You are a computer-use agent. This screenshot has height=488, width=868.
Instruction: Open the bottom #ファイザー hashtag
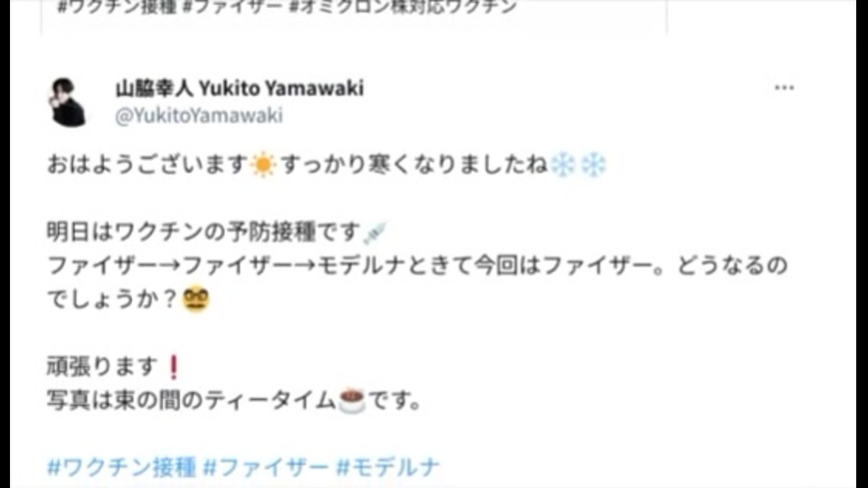point(265,467)
